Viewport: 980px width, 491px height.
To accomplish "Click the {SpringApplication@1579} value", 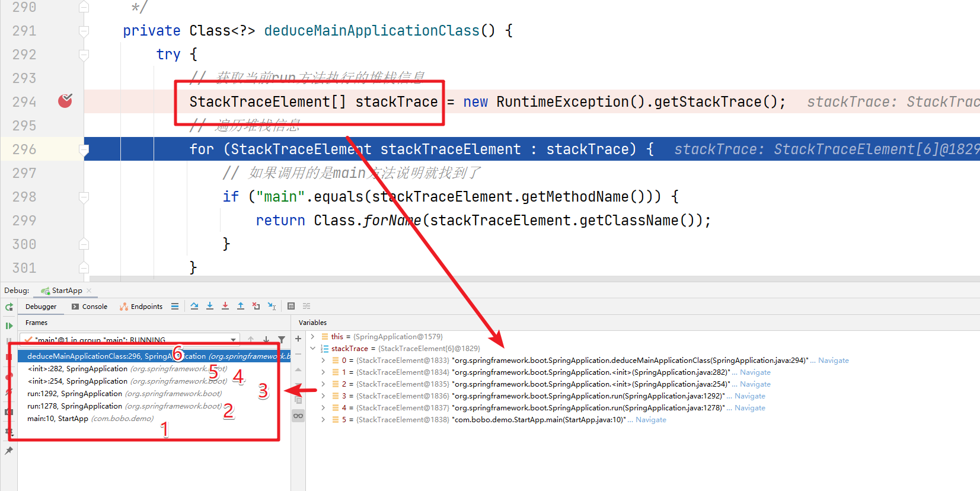I will pyautogui.click(x=398, y=336).
